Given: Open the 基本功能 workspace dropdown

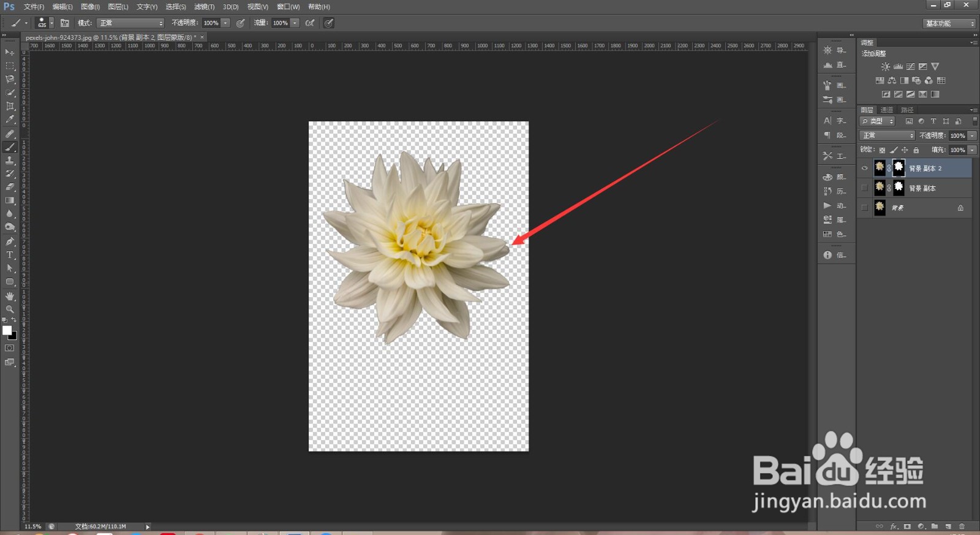Looking at the screenshot, I should click(x=949, y=23).
